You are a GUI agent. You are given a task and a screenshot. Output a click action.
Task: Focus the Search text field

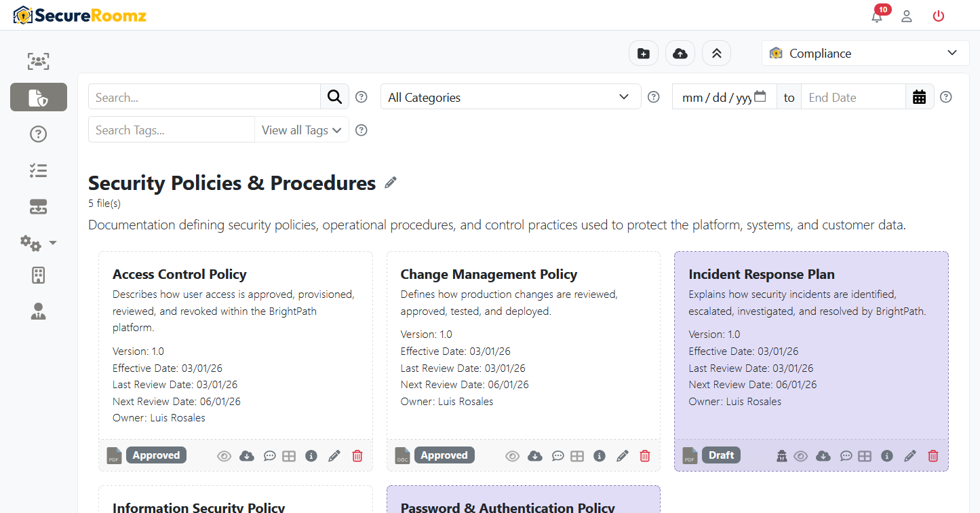point(204,97)
